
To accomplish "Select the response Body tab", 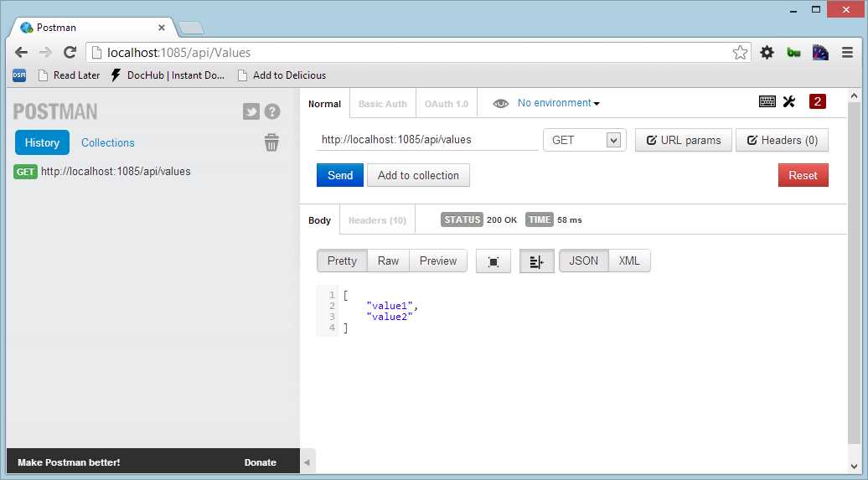I will pos(319,220).
